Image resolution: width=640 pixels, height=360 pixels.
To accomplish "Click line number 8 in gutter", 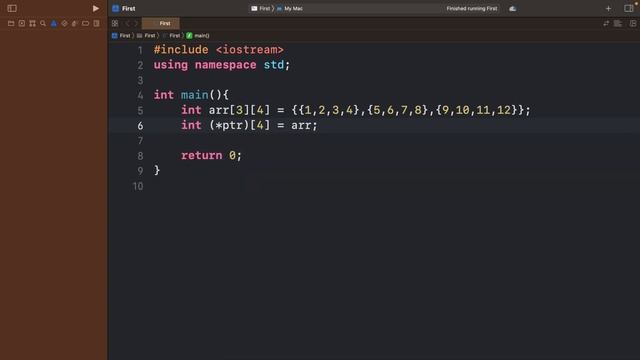I will click(x=140, y=156).
